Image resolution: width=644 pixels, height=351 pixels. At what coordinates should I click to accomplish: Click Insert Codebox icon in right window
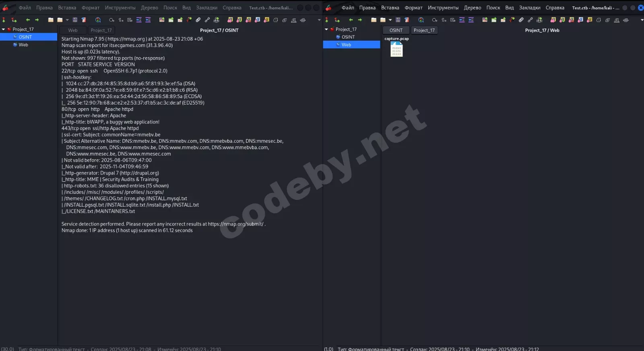(x=503, y=20)
